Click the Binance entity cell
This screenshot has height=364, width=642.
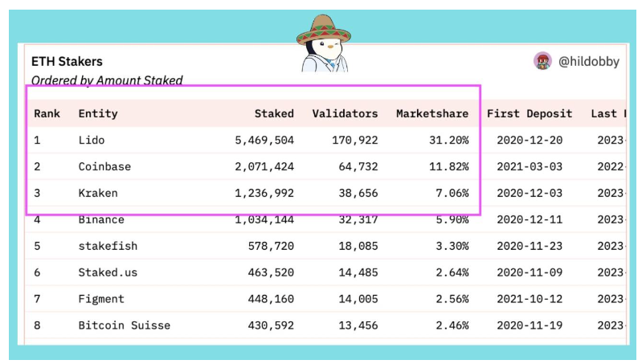[101, 219]
